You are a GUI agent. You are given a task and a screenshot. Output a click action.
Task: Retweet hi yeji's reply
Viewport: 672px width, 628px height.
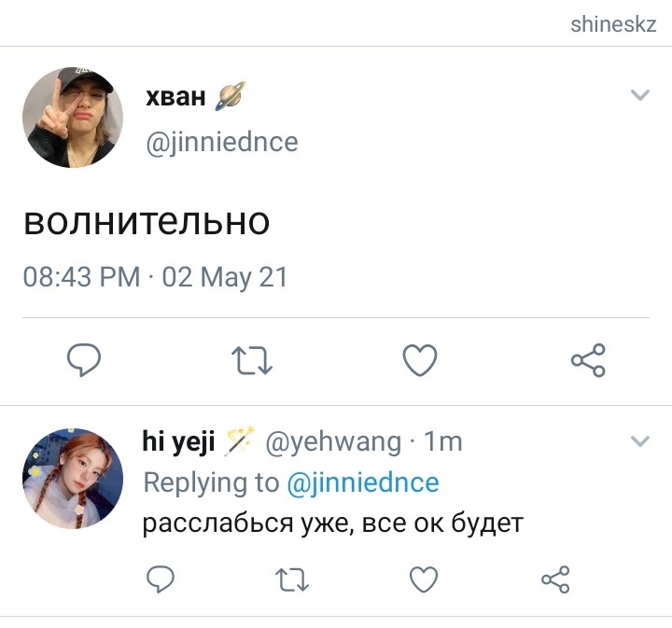click(292, 579)
